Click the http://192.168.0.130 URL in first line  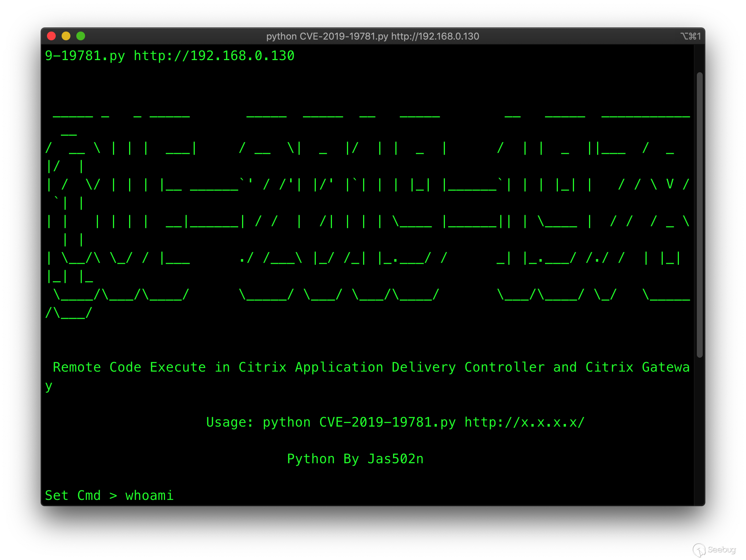pos(214,56)
